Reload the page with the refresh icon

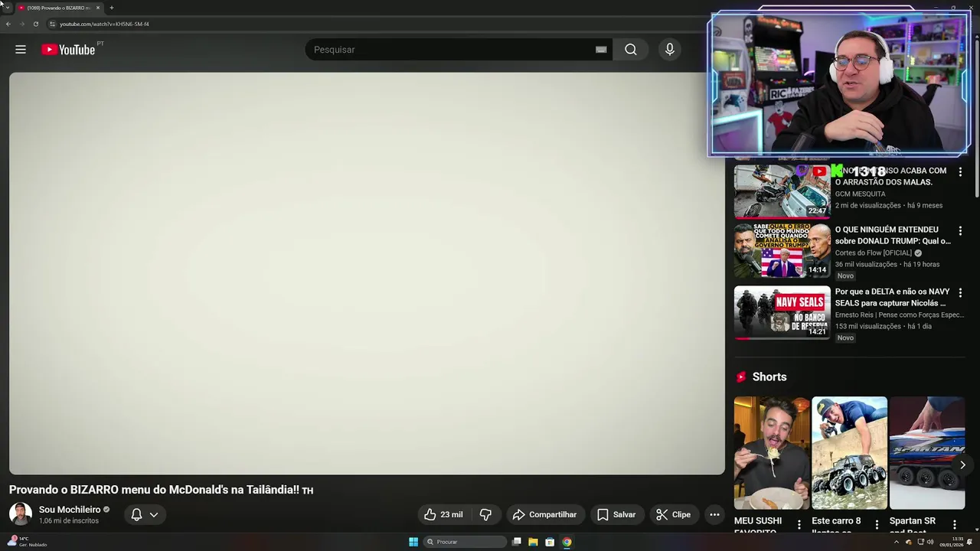coord(35,24)
